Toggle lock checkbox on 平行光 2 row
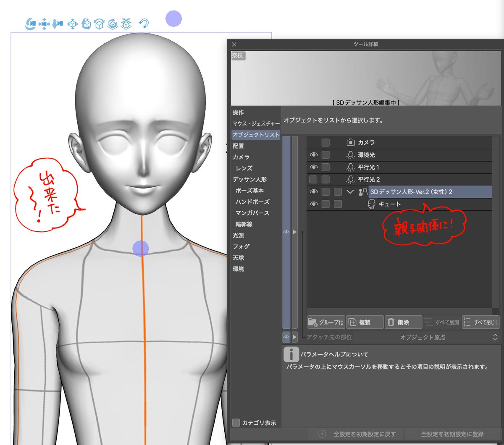 pos(325,180)
